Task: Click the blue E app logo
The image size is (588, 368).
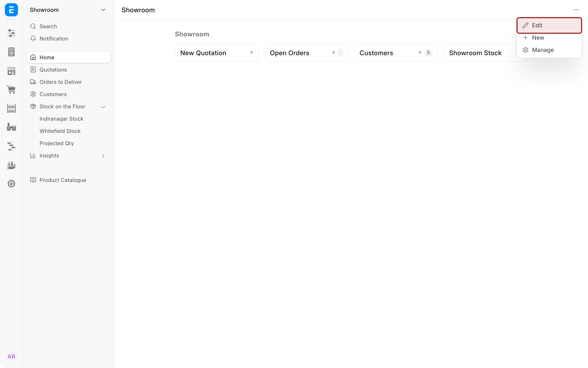Action: (x=11, y=10)
